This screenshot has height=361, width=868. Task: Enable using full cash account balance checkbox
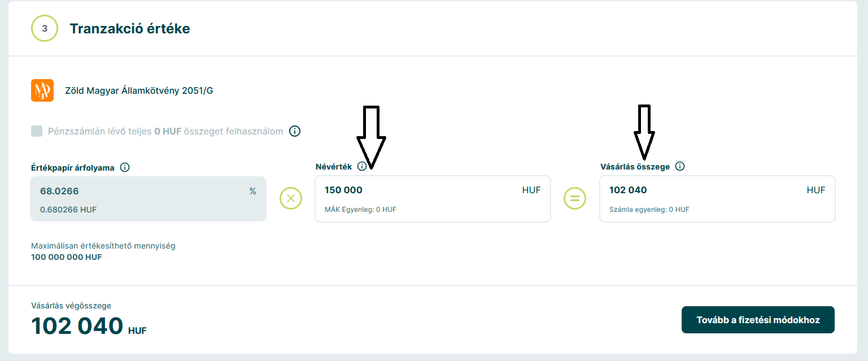coord(37,132)
